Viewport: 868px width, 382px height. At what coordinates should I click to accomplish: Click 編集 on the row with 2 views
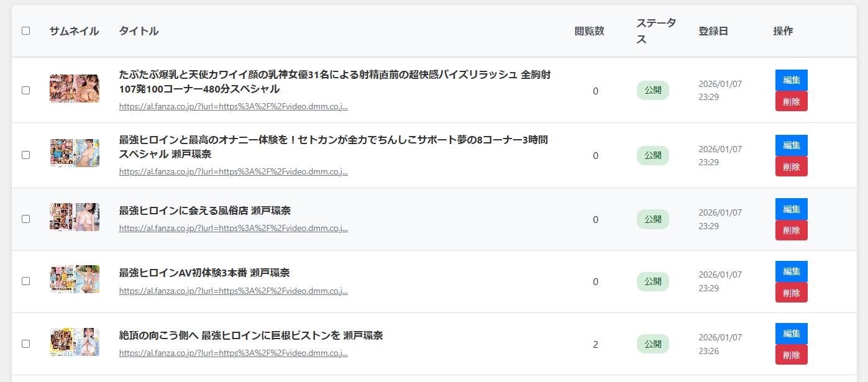[791, 334]
